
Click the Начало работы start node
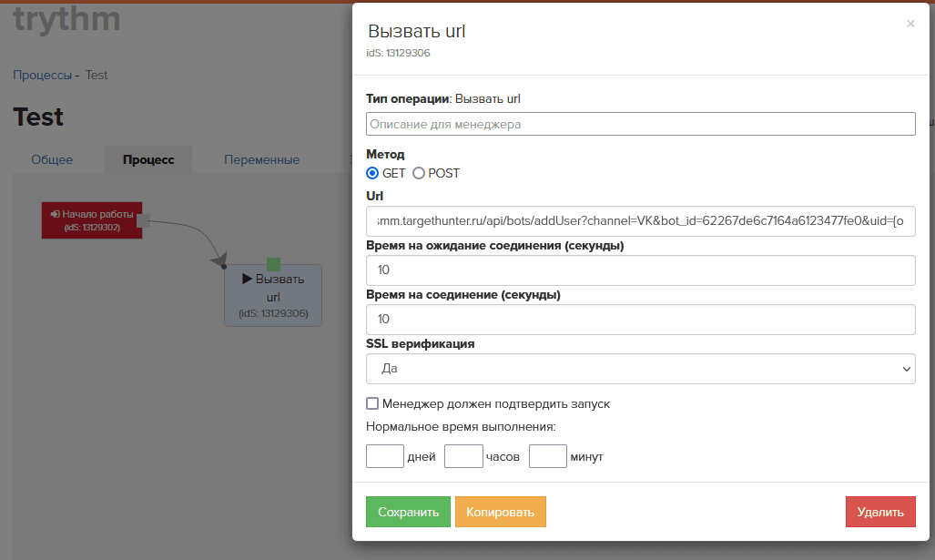(x=90, y=219)
